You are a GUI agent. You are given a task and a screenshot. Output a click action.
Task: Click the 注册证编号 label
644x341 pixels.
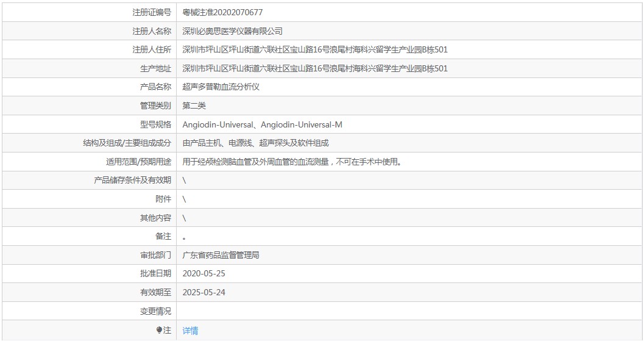(x=152, y=12)
